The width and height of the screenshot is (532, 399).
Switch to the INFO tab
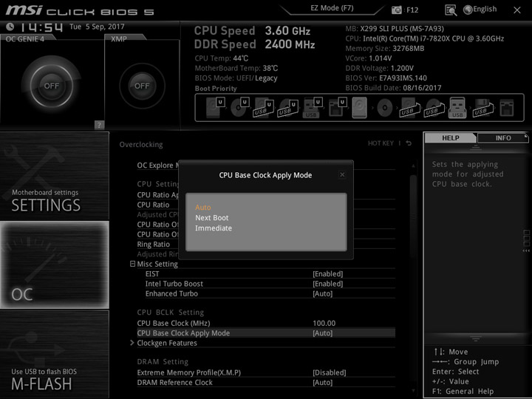(x=503, y=137)
